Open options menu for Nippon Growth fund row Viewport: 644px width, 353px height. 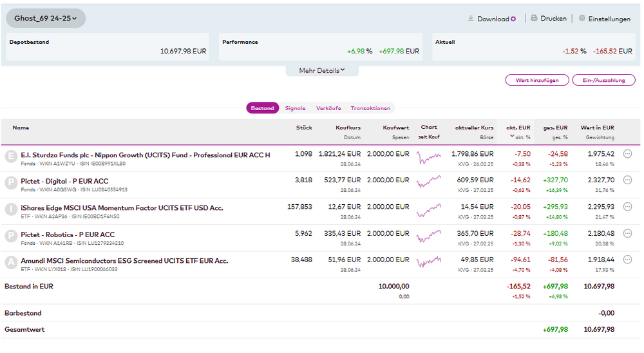[628, 154]
